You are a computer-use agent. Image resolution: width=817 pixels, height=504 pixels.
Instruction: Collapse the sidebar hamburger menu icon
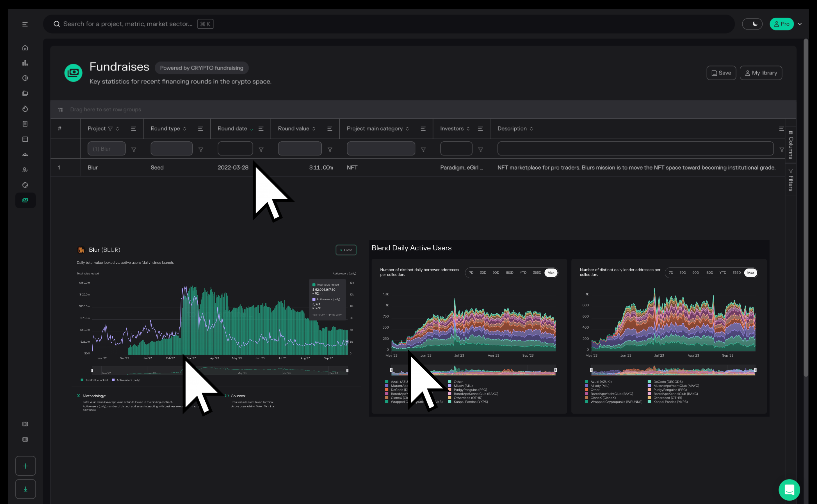(x=25, y=24)
